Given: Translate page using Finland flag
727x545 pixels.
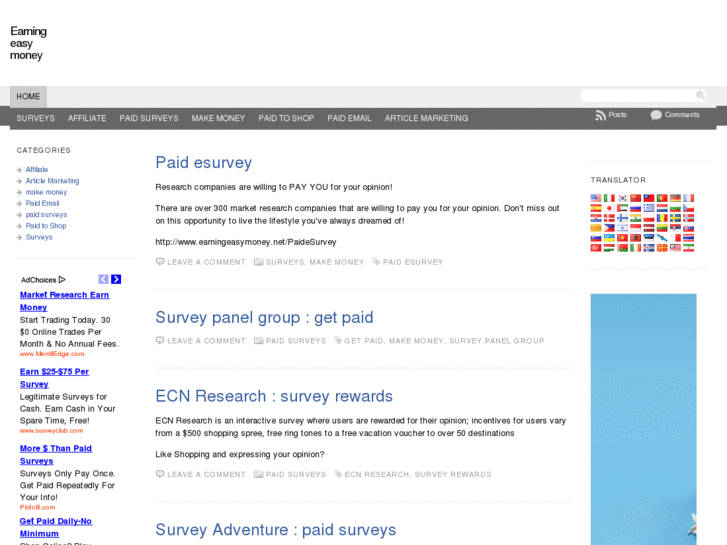Looking at the screenshot, I should pos(623,218).
